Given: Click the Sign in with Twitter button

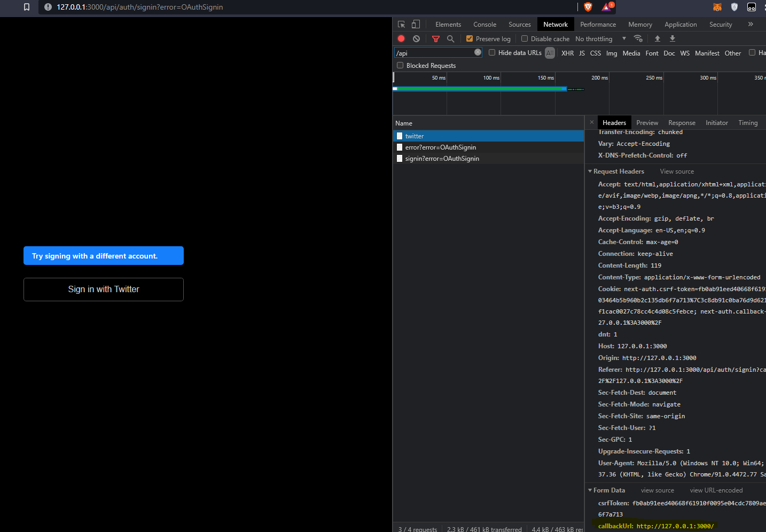Looking at the screenshot, I should (103, 289).
